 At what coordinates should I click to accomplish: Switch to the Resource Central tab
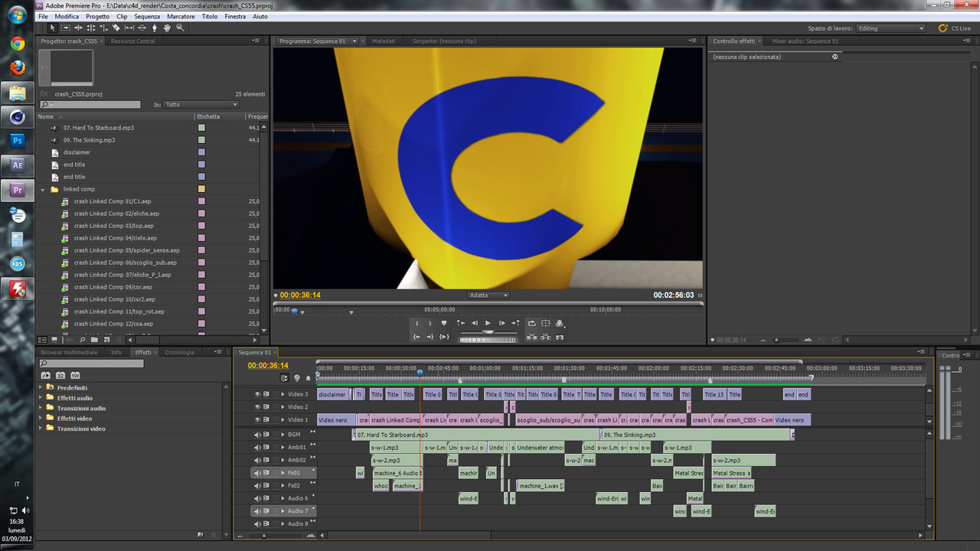(132, 41)
